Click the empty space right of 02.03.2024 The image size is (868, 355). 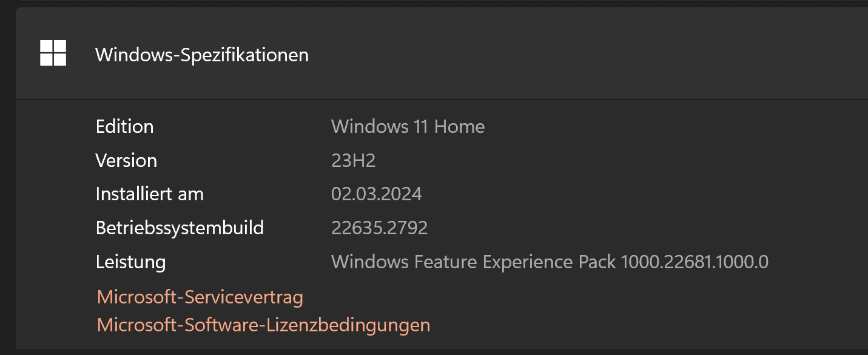[x=576, y=194]
